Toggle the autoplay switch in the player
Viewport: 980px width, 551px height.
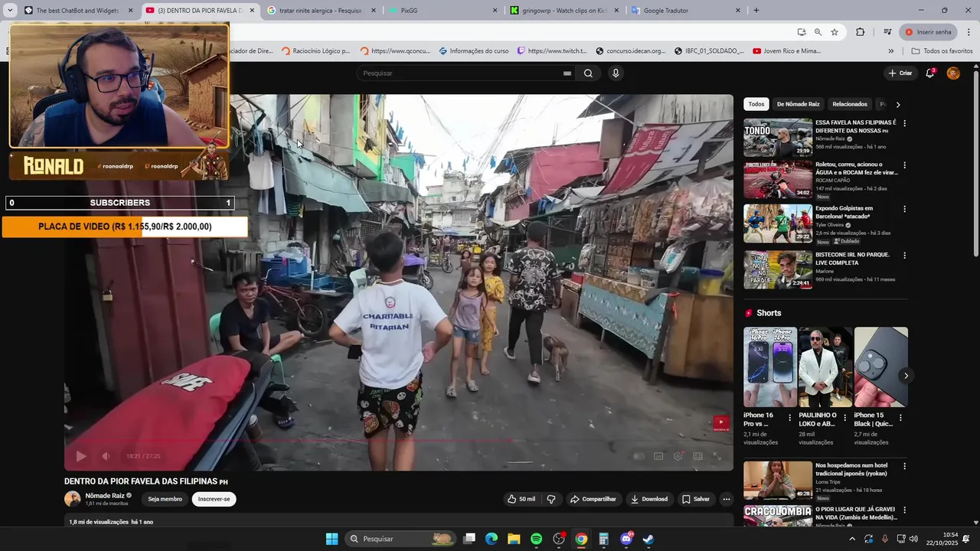pyautogui.click(x=639, y=456)
